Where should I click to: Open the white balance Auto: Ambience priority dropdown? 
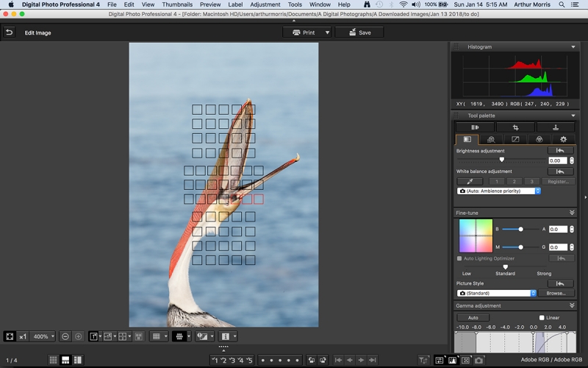click(x=499, y=191)
